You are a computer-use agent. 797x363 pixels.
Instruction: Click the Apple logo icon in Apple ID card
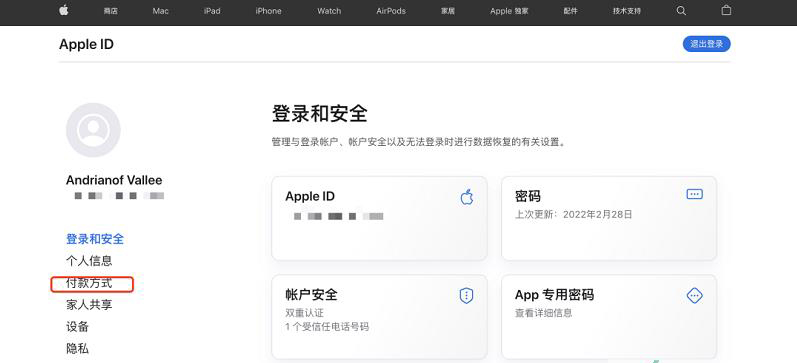point(467,197)
